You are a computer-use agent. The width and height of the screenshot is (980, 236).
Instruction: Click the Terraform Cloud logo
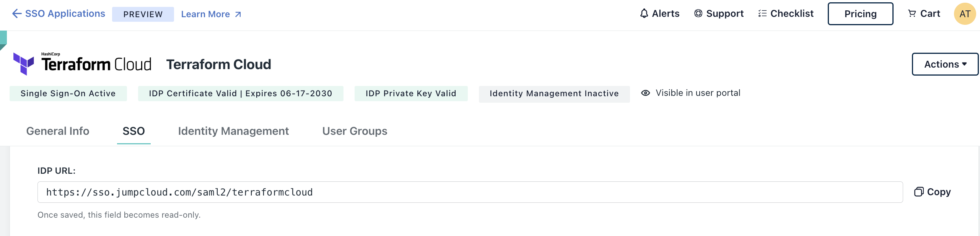(x=82, y=64)
